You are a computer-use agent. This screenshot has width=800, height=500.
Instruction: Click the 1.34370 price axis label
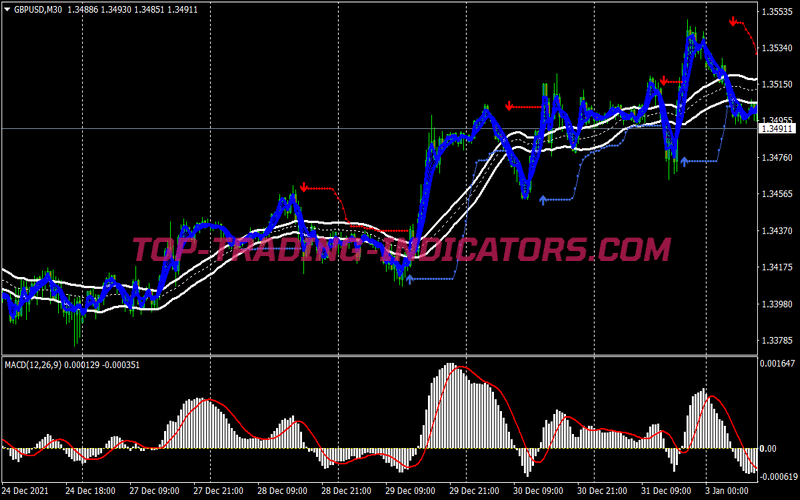point(776,231)
